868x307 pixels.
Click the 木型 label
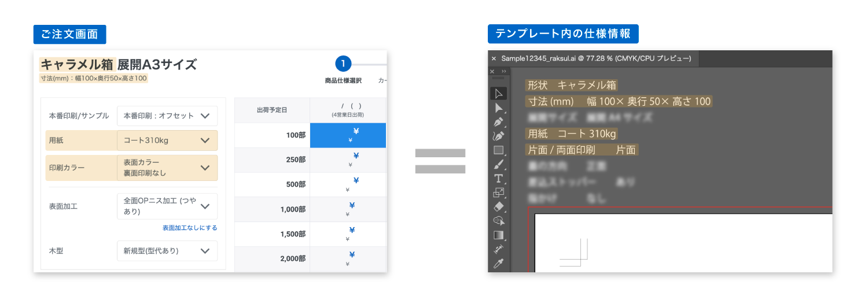tap(56, 251)
